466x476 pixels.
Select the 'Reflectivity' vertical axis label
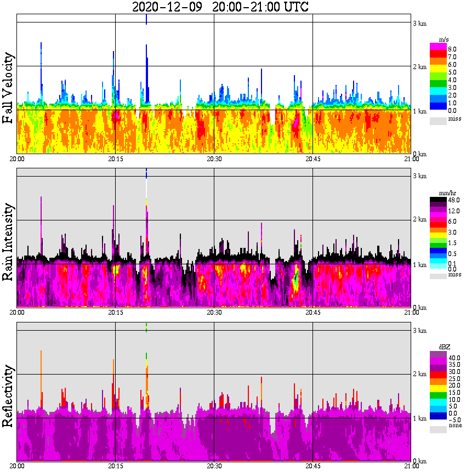[8, 395]
